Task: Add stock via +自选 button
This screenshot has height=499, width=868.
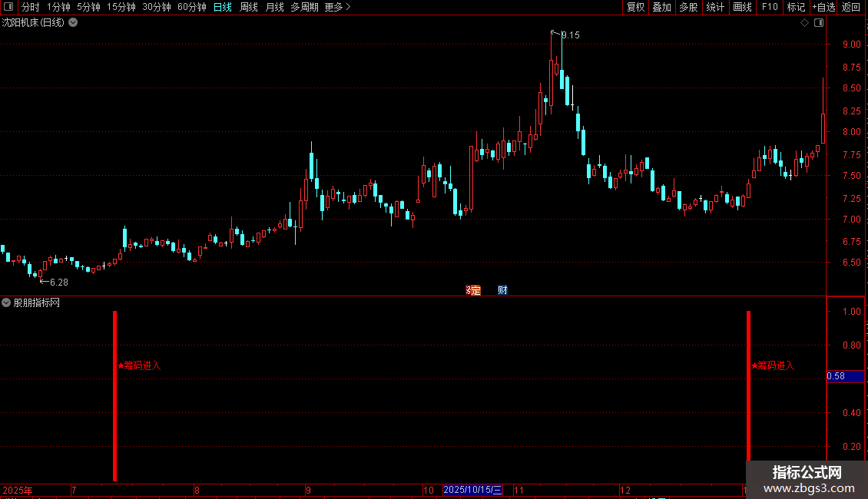Action: pyautogui.click(x=823, y=7)
